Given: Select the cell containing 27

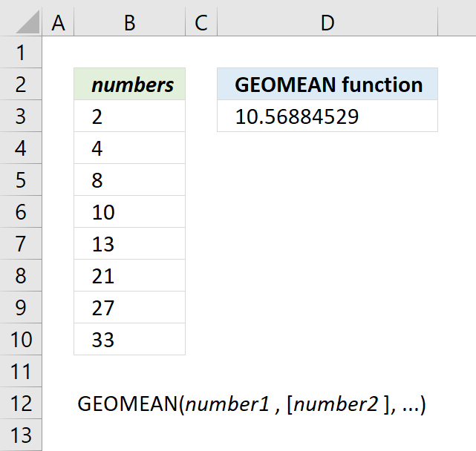Looking at the screenshot, I should (130, 308).
